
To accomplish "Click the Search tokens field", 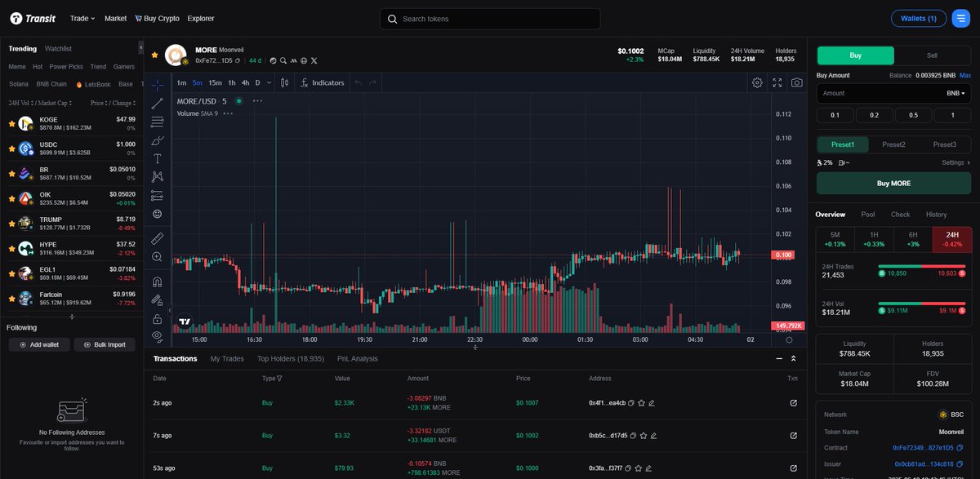I will tap(490, 19).
